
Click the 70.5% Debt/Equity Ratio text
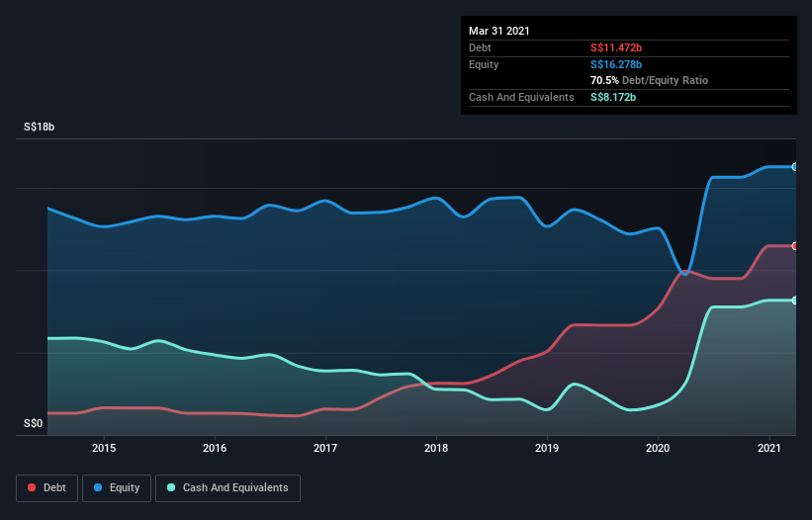point(649,80)
